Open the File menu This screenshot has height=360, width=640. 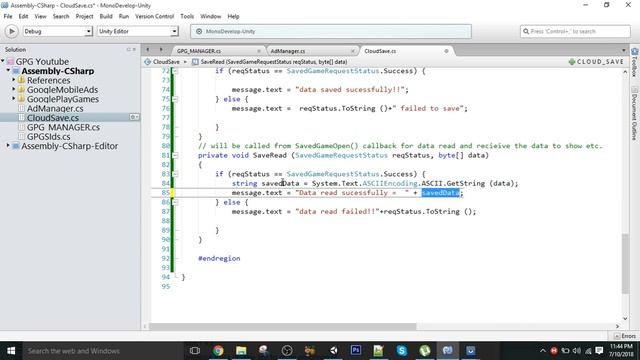pyautogui.click(x=8, y=16)
